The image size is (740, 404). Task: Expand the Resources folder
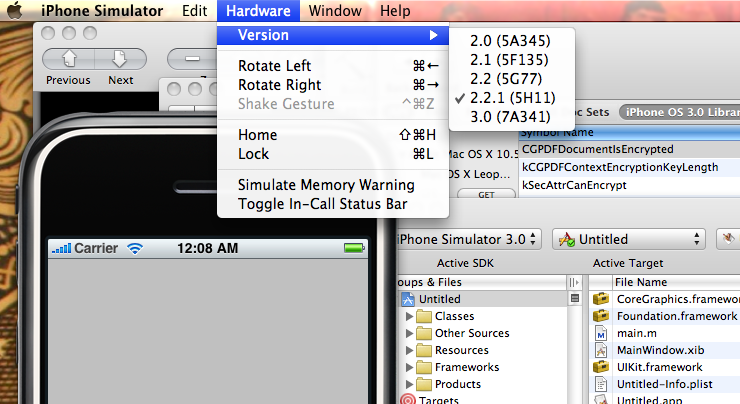[x=409, y=350]
